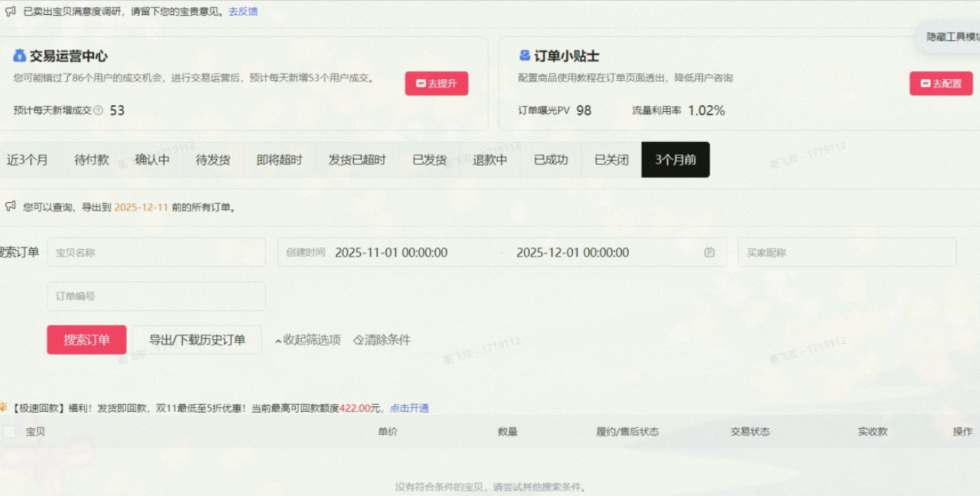Click the 操作 column header
This screenshot has width=980, height=496.
pos(963,432)
